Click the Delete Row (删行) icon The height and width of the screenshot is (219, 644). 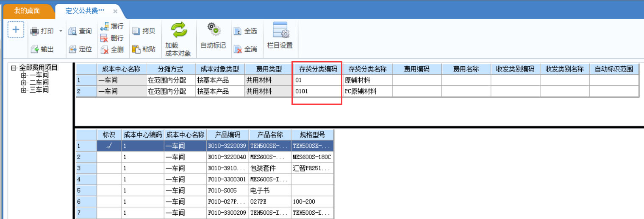tap(105, 38)
